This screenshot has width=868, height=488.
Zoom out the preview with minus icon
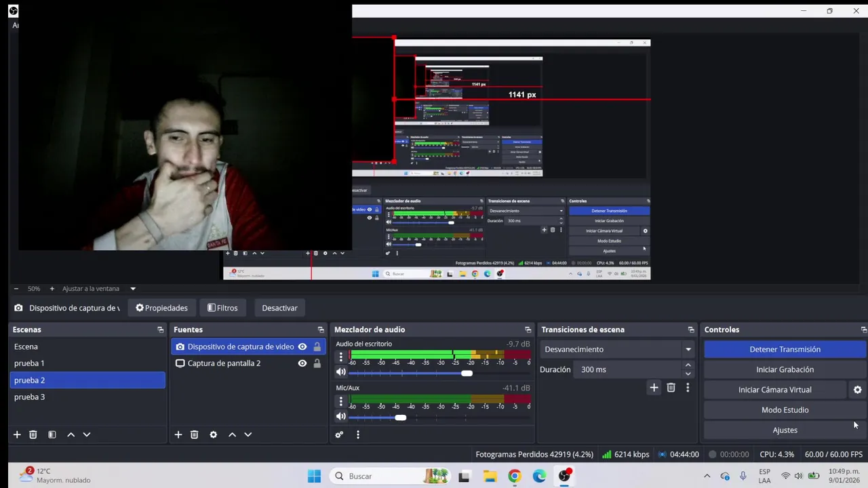point(16,289)
